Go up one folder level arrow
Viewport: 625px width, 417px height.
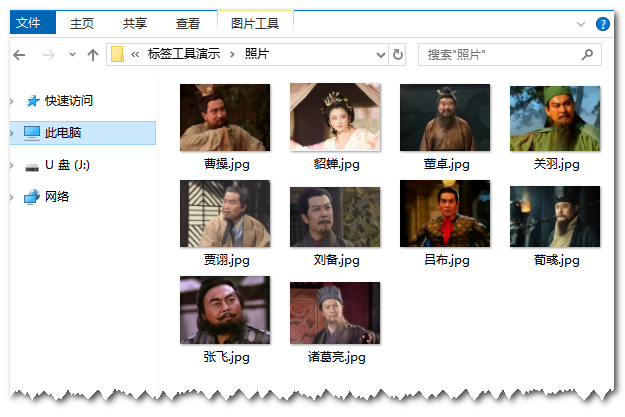click(93, 55)
